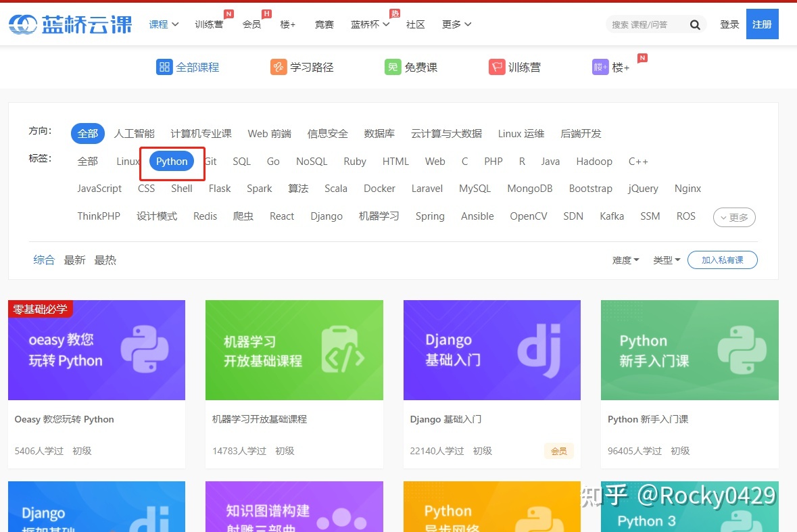The height and width of the screenshot is (532, 797).
Task: Open 会员 in top navigation
Action: 251,24
